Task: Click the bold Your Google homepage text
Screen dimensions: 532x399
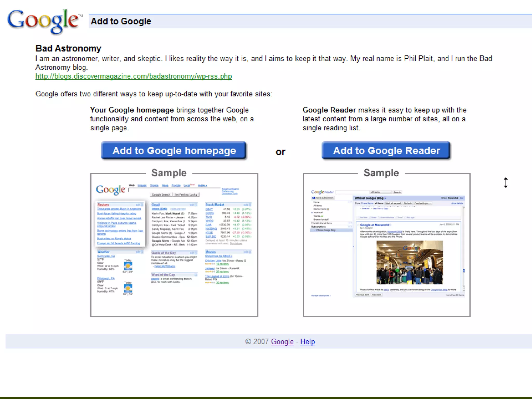Action: [x=132, y=110]
